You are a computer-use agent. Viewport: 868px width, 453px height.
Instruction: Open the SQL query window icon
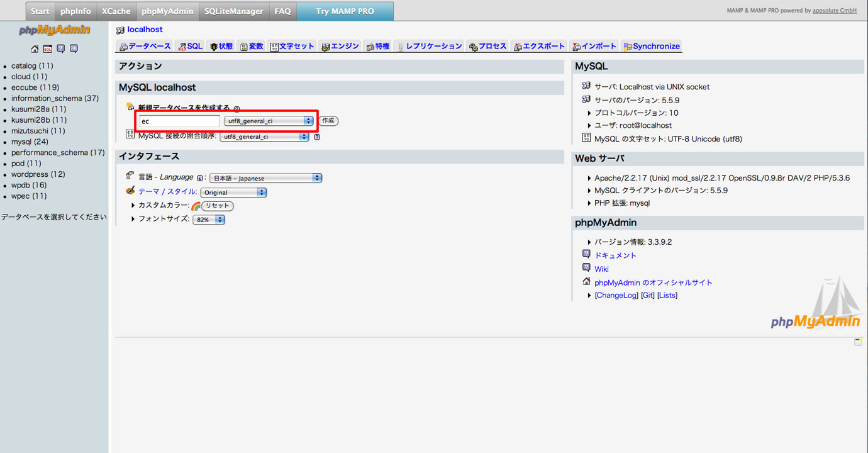pos(48,49)
